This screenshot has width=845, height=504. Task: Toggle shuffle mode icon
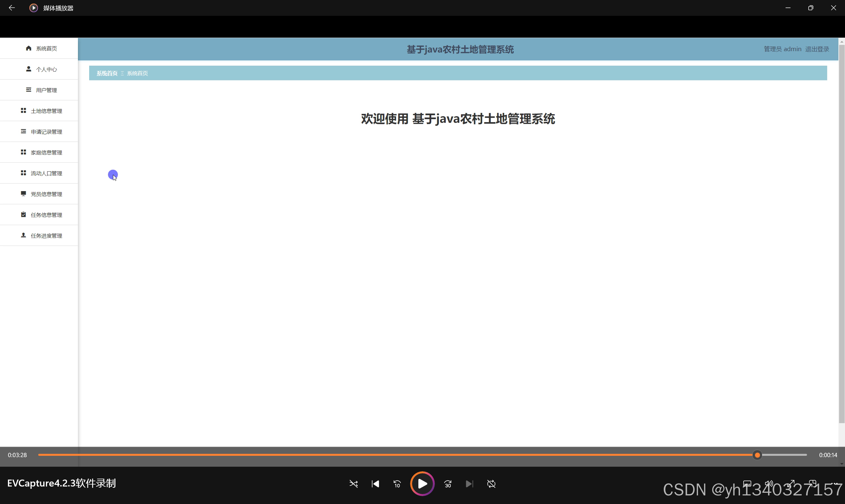353,484
